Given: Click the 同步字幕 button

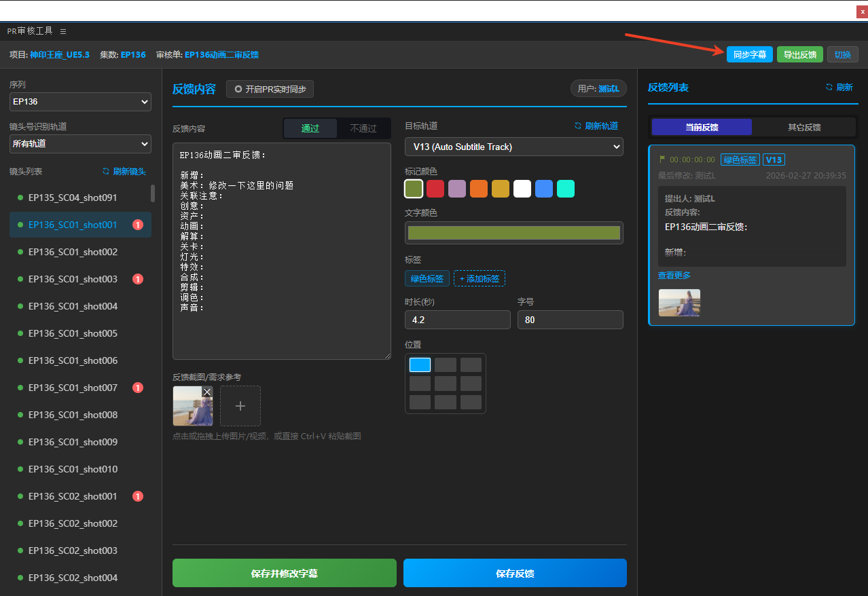Looking at the screenshot, I should 749,54.
